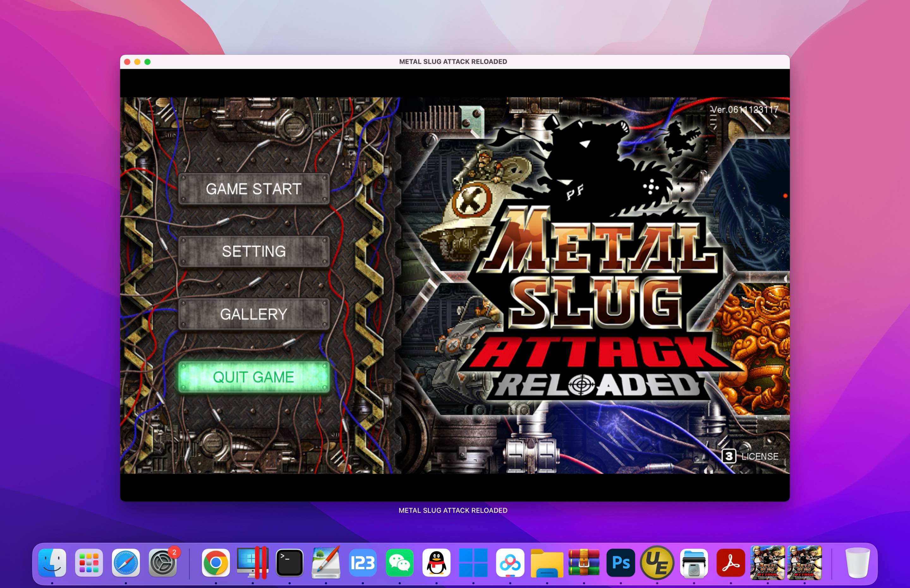Click the green QUIT GAME button
The height and width of the screenshot is (588, 910).
(254, 377)
